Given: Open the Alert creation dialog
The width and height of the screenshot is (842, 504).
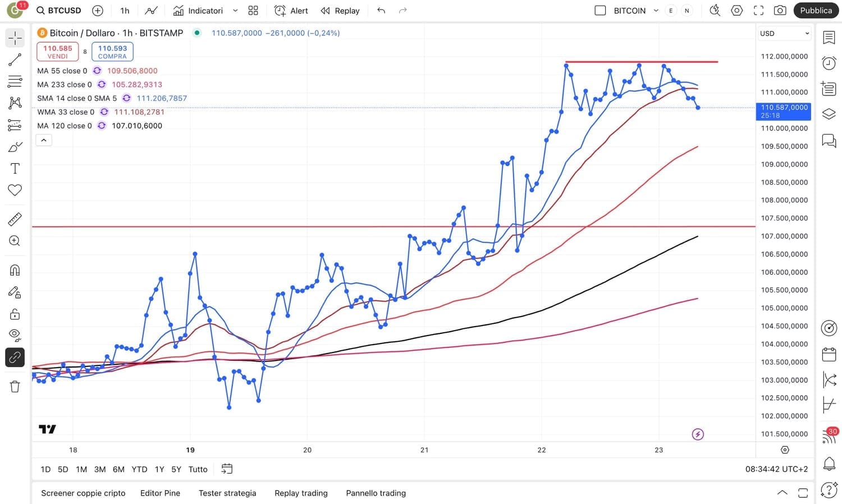Looking at the screenshot, I should click(x=291, y=11).
